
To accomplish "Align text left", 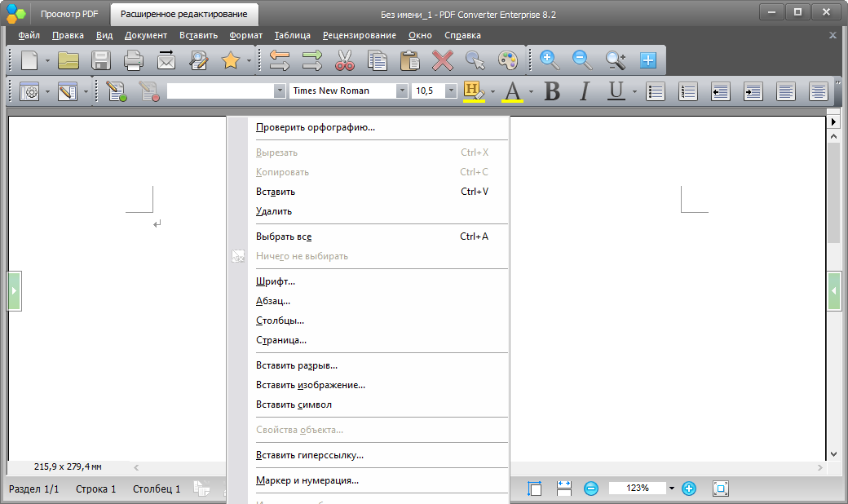I will point(785,91).
